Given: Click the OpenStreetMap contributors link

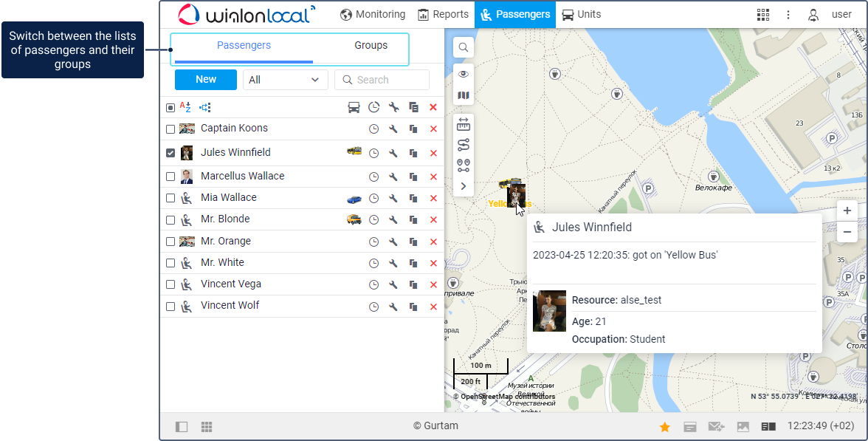Looking at the screenshot, I should tap(508, 397).
